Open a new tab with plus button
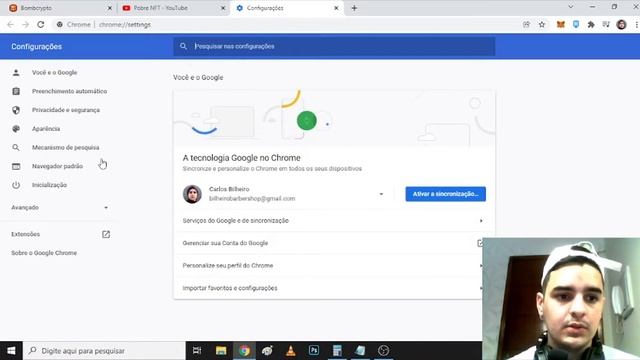The height and width of the screenshot is (360, 640). coord(354,8)
